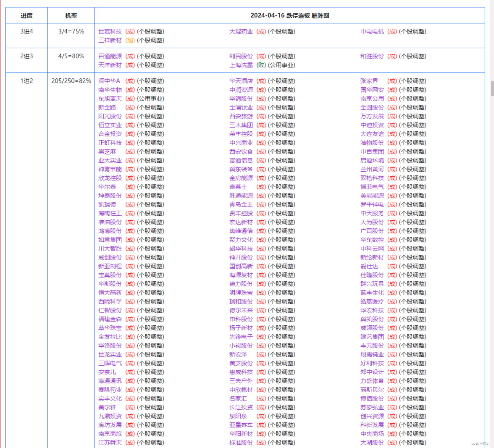Open 安奈儿 stock entry

pos(107,372)
